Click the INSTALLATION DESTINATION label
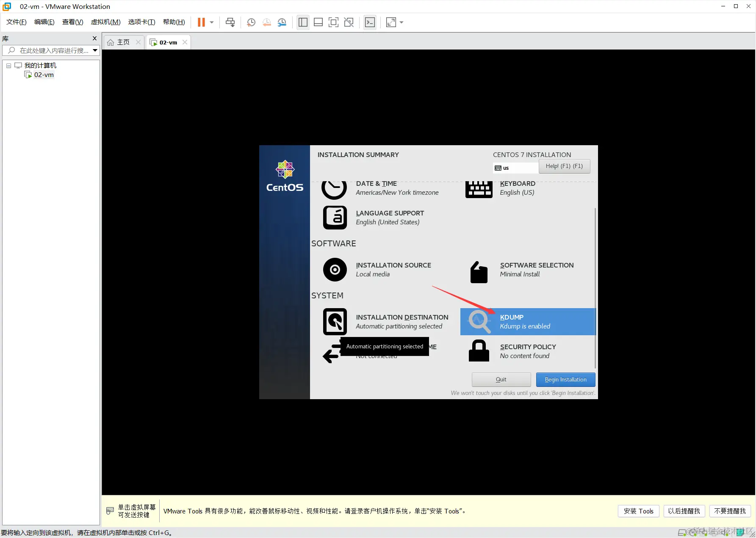 pos(402,317)
